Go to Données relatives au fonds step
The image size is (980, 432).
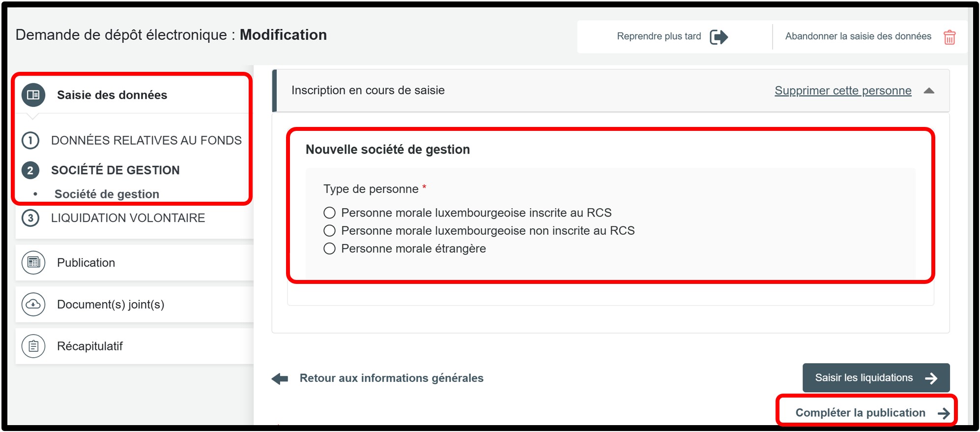[146, 141]
